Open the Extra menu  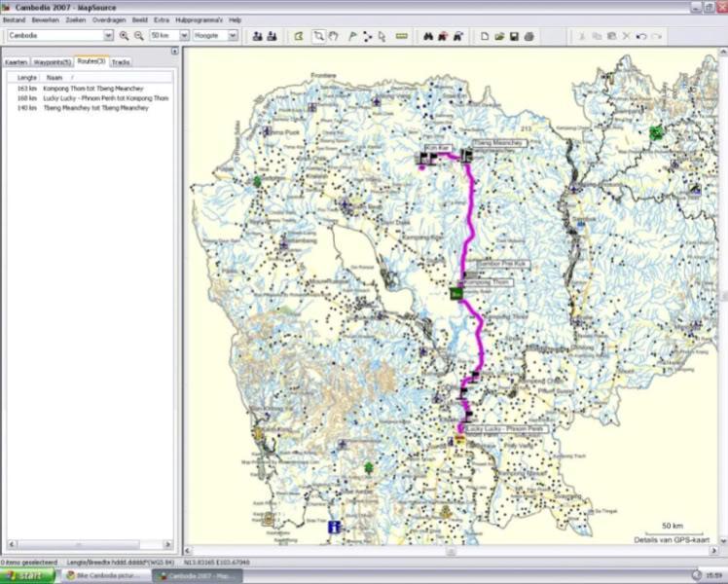click(162, 20)
